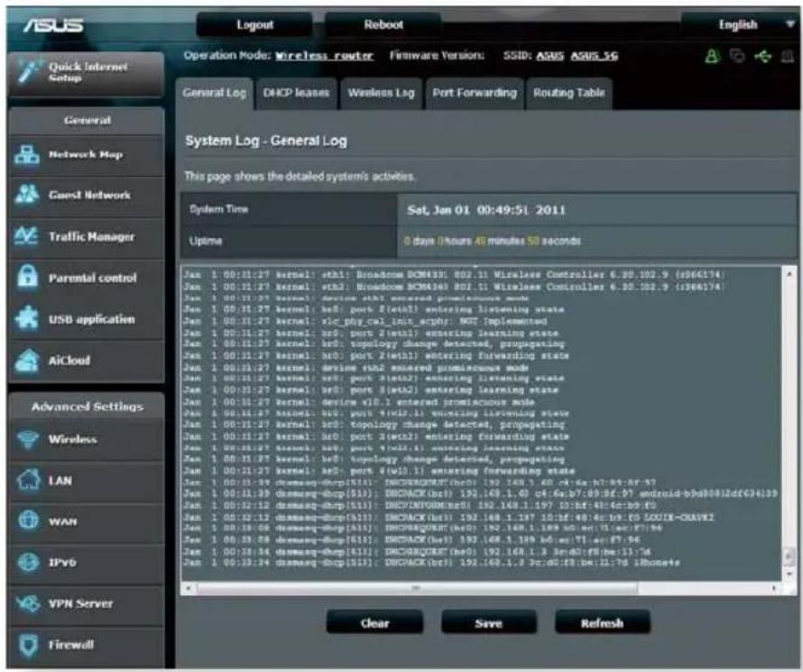Click the Reboot button
This screenshot has height=672, width=803.
point(383,24)
